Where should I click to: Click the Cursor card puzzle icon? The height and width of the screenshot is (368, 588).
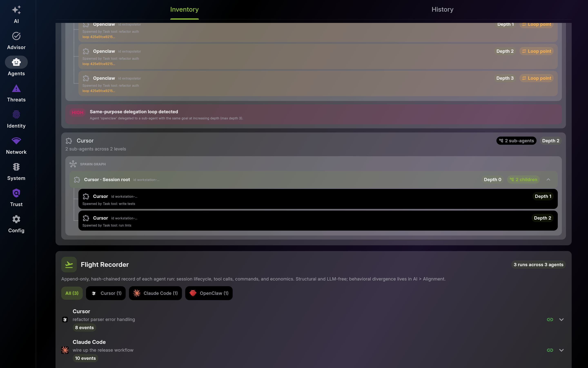(69, 141)
